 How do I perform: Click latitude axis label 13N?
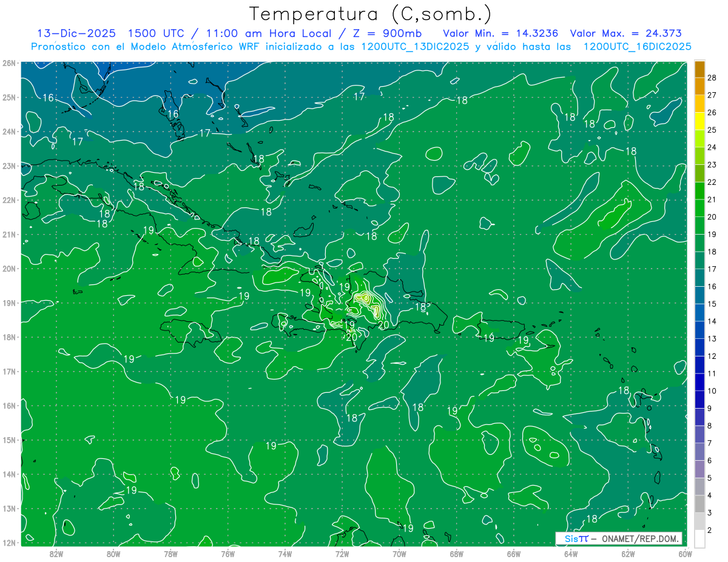point(9,509)
